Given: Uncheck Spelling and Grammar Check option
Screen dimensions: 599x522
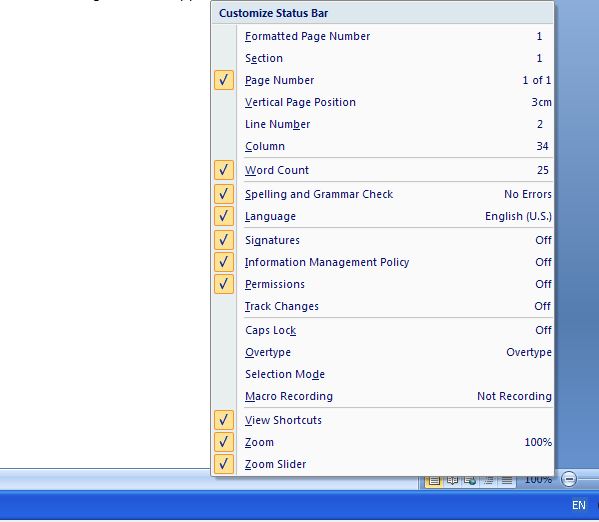Looking at the screenshot, I should click(x=382, y=194).
